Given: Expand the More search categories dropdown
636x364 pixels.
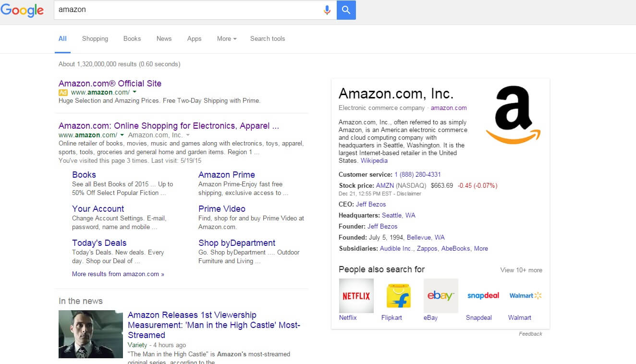Looking at the screenshot, I should [x=227, y=39].
